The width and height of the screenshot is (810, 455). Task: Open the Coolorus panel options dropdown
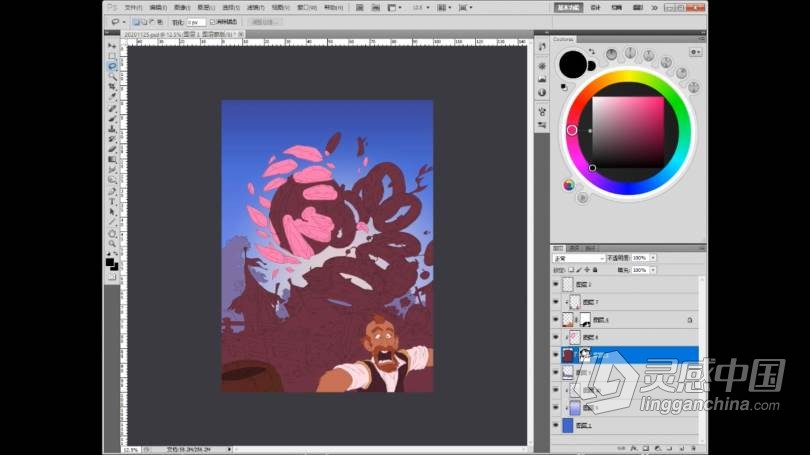[x=695, y=52]
